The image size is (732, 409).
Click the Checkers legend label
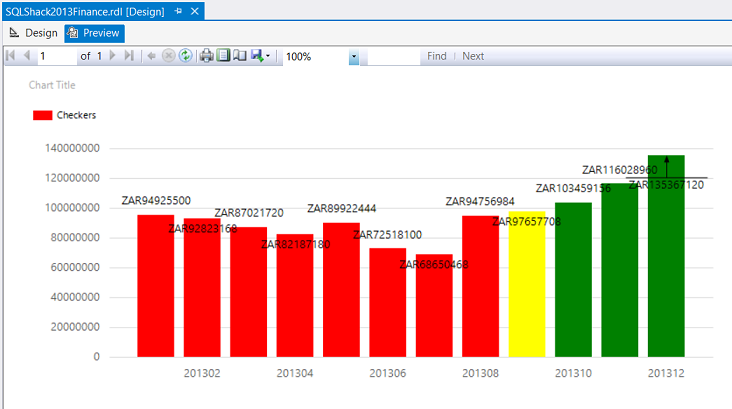coord(76,115)
